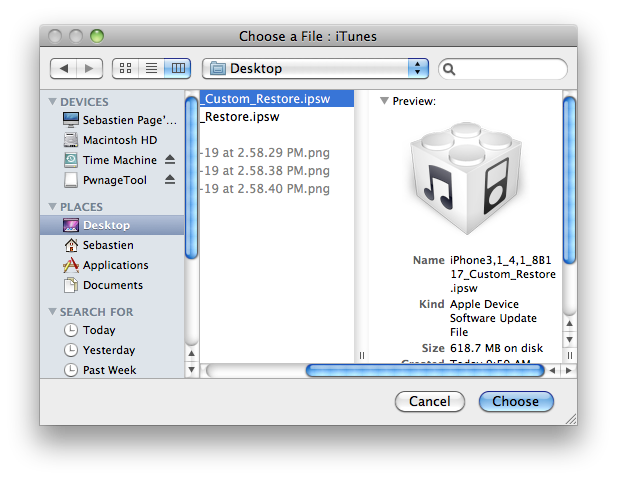617x480 pixels.
Task: Switch to column view
Action: point(178,68)
